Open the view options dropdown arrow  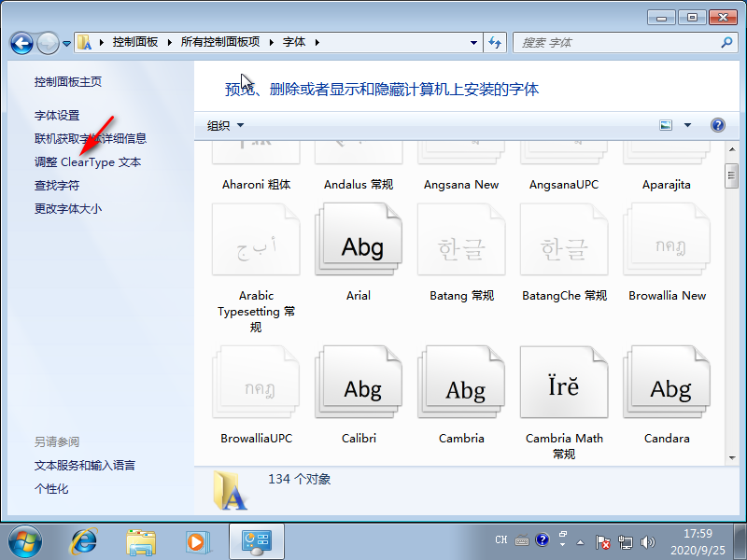tap(688, 125)
